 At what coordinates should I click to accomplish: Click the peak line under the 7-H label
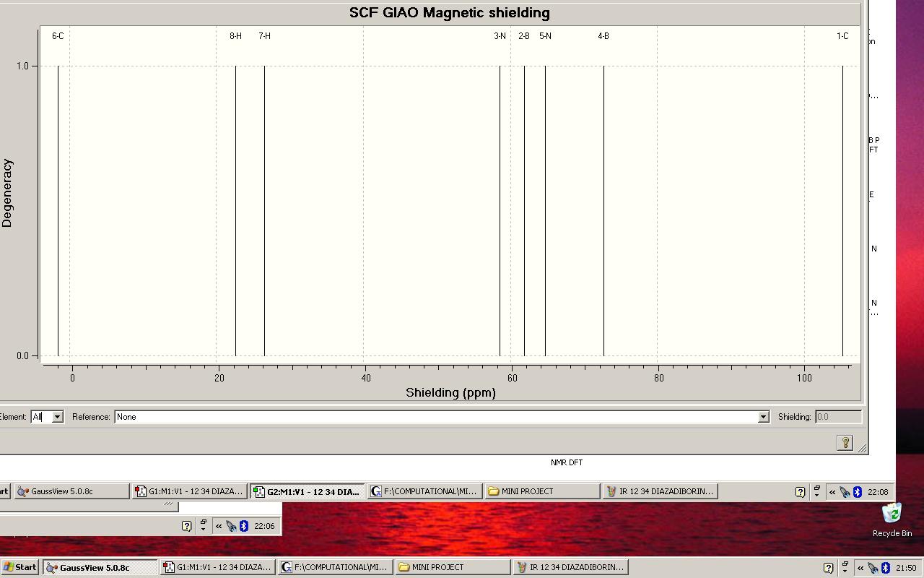click(x=264, y=210)
